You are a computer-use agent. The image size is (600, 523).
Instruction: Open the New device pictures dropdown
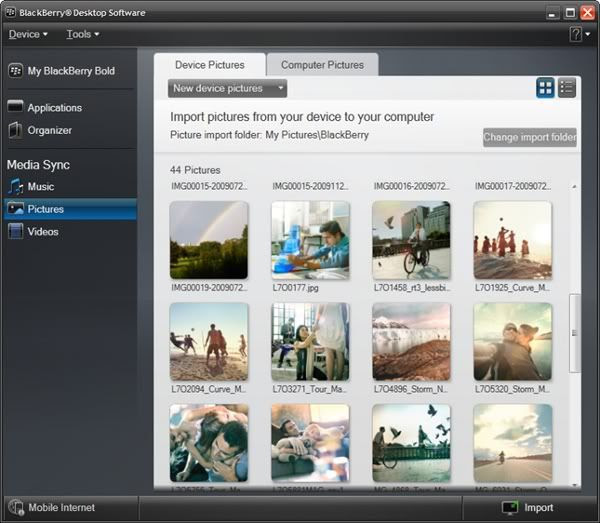click(227, 88)
